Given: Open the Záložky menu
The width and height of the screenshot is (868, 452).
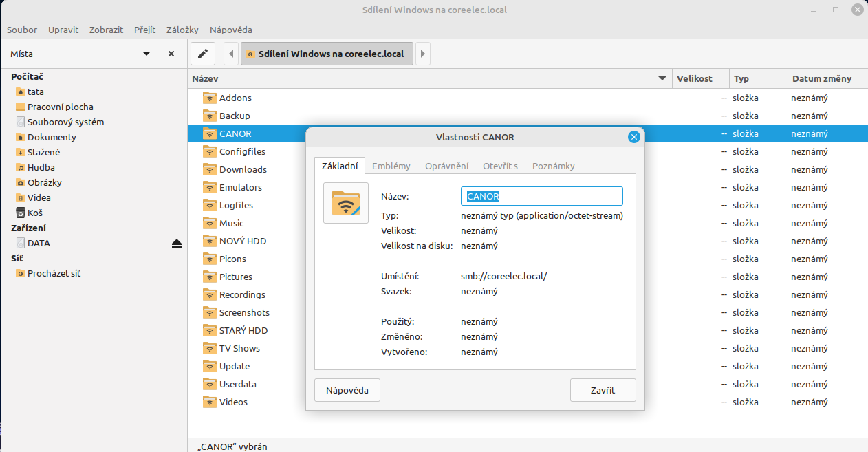Looking at the screenshot, I should pos(182,30).
